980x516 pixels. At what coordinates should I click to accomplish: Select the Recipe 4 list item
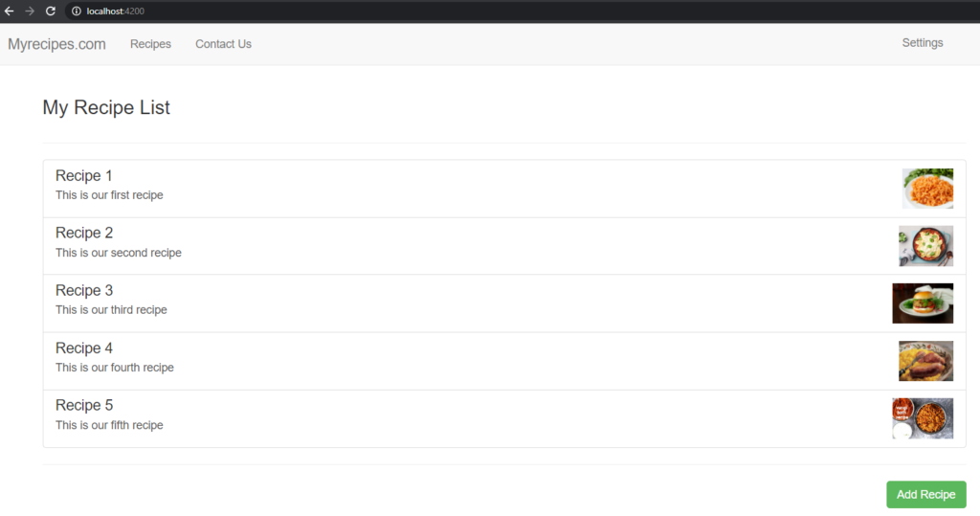[x=504, y=361]
